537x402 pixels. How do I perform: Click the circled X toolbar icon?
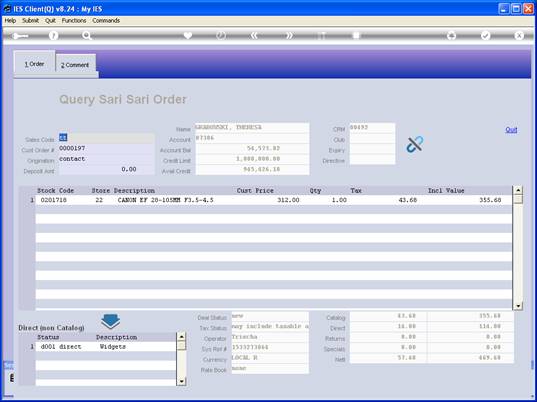(519, 35)
